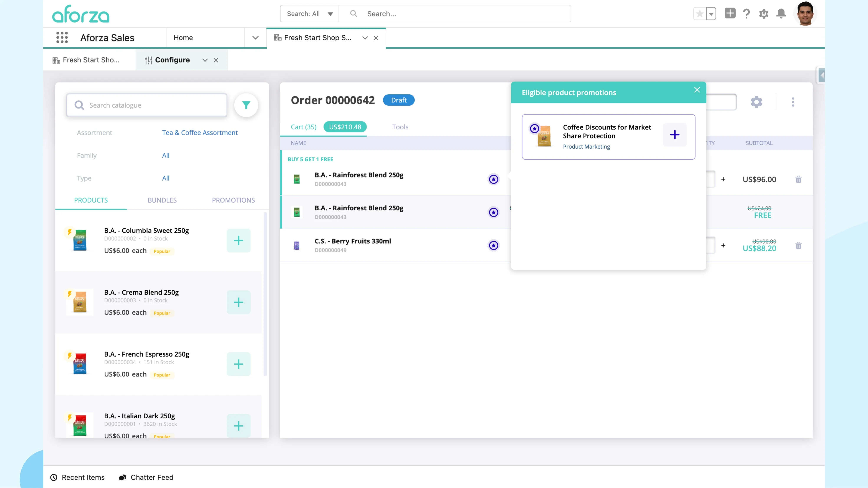Click the catalogue filter funnel button
This screenshot has height=488, width=868.
(x=246, y=105)
